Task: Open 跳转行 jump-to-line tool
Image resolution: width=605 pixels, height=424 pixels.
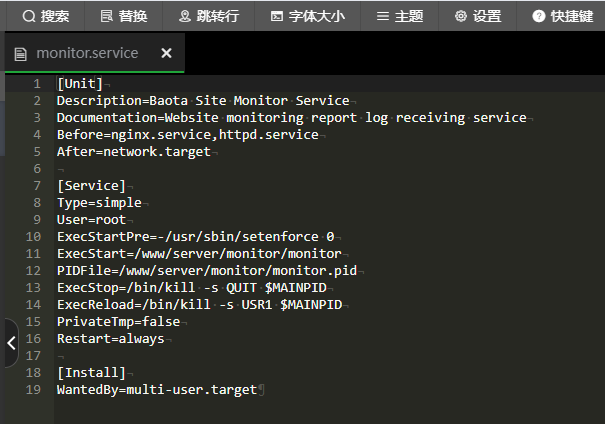Action: pyautogui.click(x=208, y=16)
